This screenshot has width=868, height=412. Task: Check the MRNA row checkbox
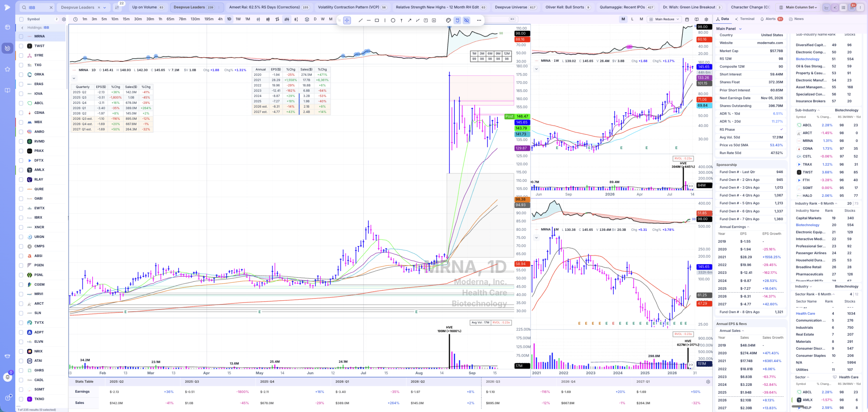click(21, 36)
